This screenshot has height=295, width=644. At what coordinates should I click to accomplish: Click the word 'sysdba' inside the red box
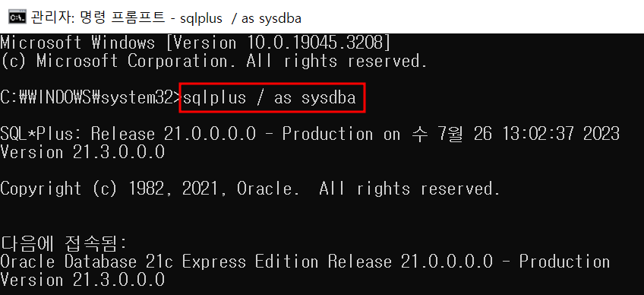[x=329, y=98]
